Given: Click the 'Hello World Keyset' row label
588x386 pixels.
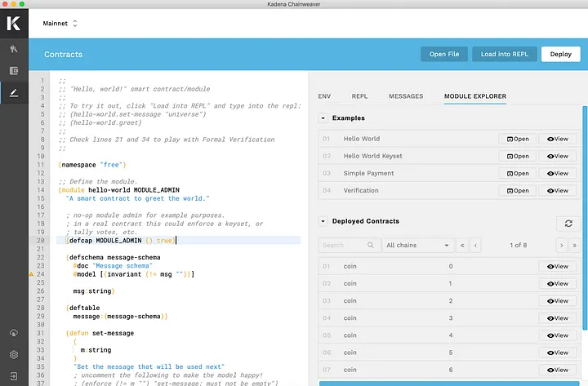Looking at the screenshot, I should click(372, 156).
